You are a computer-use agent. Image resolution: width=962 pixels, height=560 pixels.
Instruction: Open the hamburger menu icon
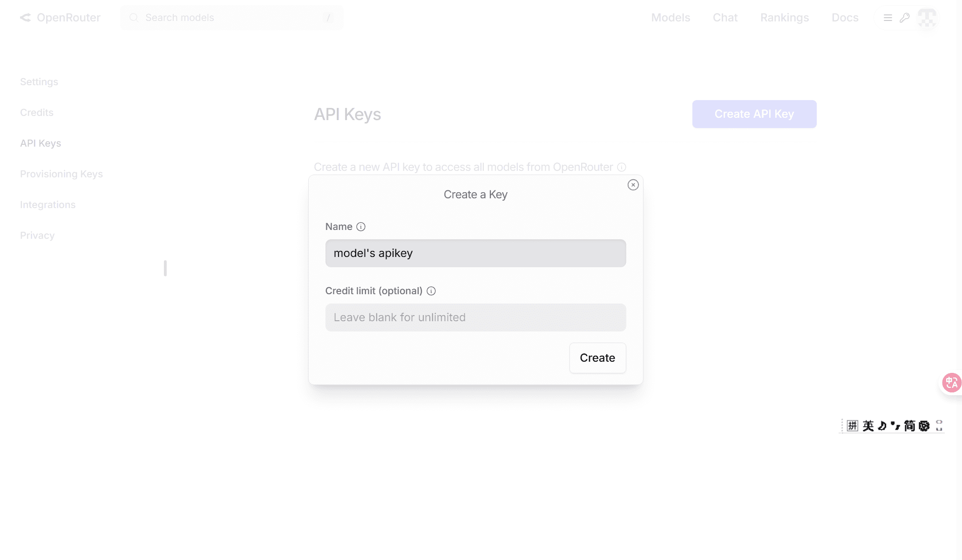tap(888, 18)
